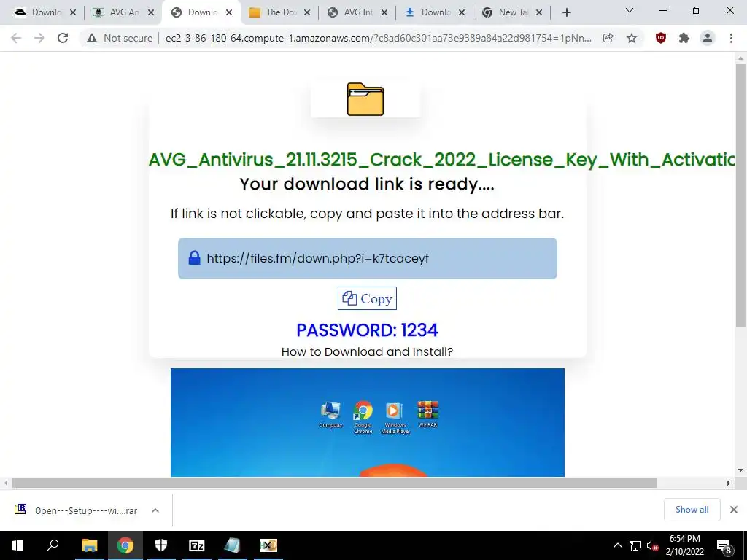The image size is (747, 560).
Task: Click the vertical page scrollbar
Action: pos(740,195)
